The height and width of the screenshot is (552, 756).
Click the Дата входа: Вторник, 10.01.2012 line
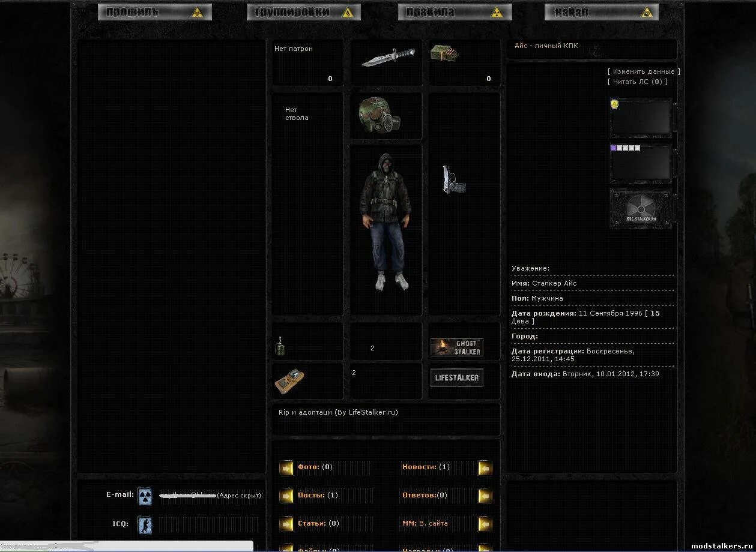pos(585,374)
